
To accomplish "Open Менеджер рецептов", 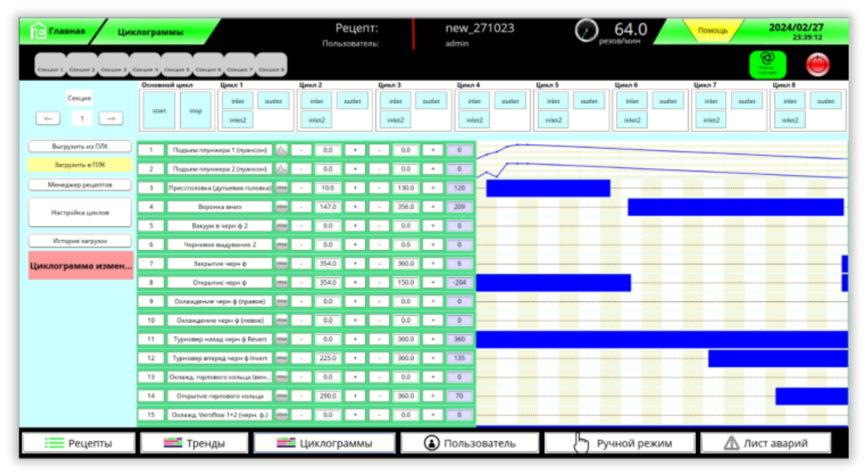I will [x=80, y=185].
